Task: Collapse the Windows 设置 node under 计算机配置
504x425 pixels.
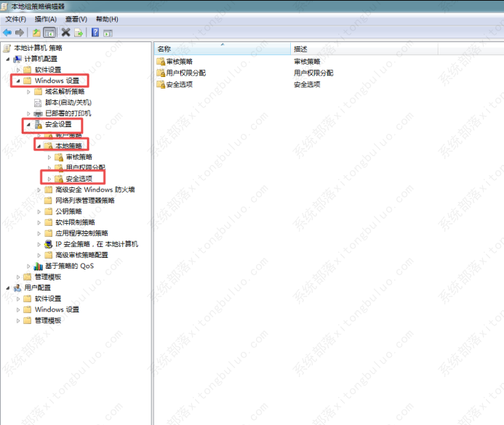Action: (x=18, y=81)
